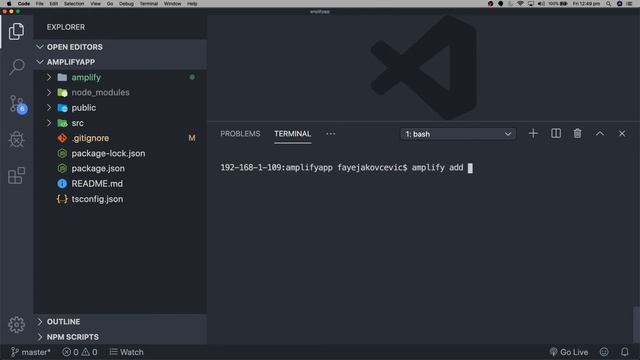Kill terminal with trash icon
The height and width of the screenshot is (360, 640).
(577, 133)
